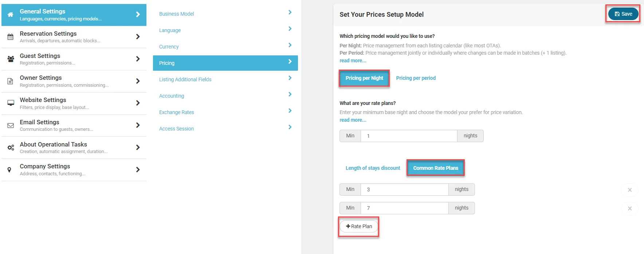This screenshot has width=644, height=254.
Task: Click the map pin icon beside Company Settings
Action: tap(9, 170)
